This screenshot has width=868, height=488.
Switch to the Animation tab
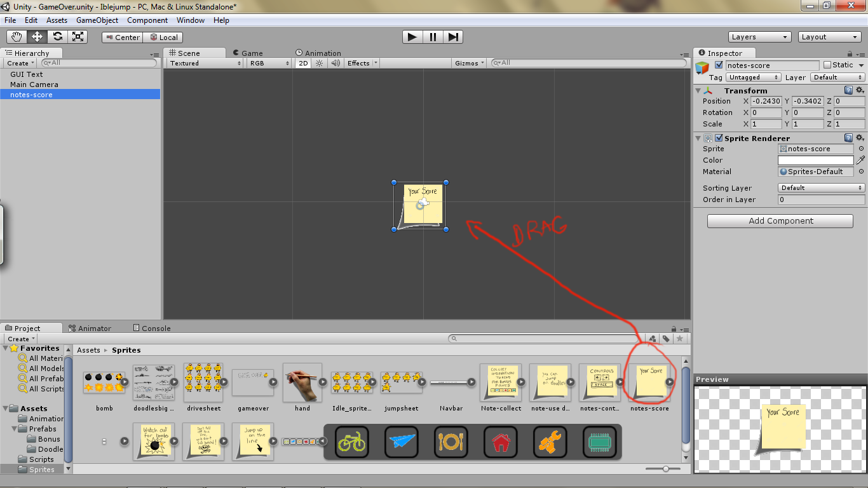point(318,53)
